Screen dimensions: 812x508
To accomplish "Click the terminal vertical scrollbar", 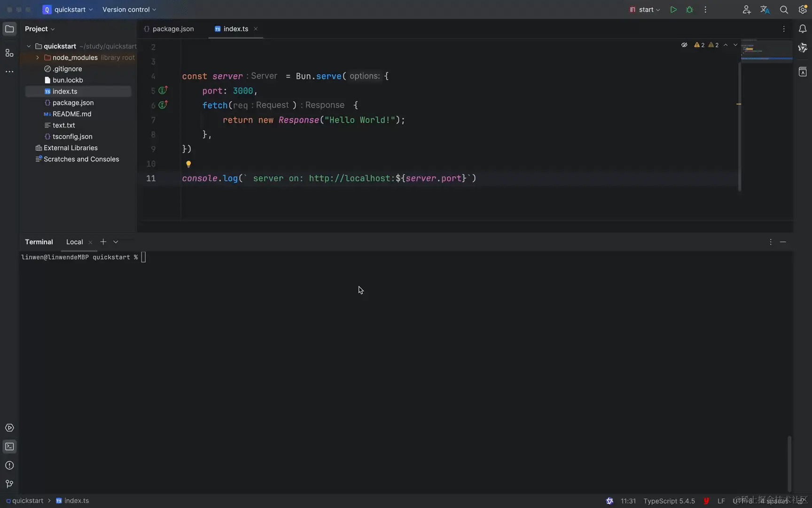I will point(789,463).
